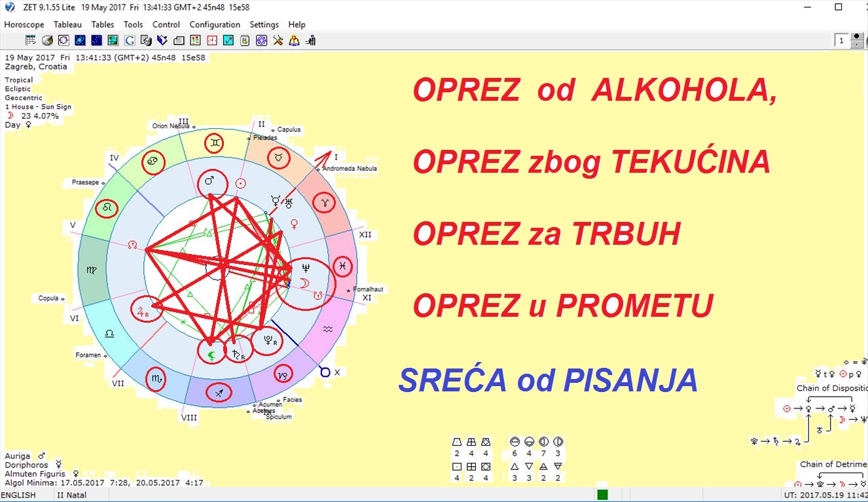Screen dimensions: 868x502
Task: Open the Tables menu
Action: [103, 24]
